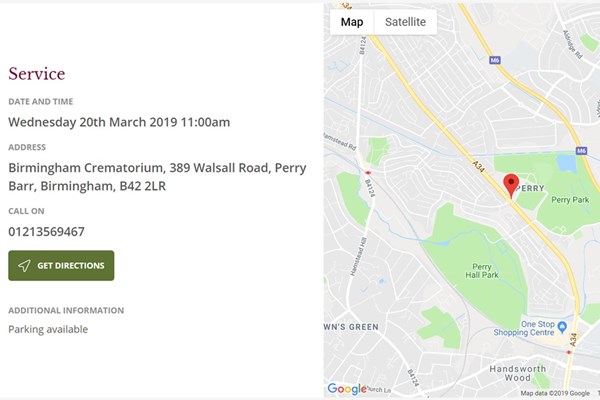The height and width of the screenshot is (400, 600).
Task: Click the red station marker near Handsworth Wood
Action: click(x=569, y=352)
